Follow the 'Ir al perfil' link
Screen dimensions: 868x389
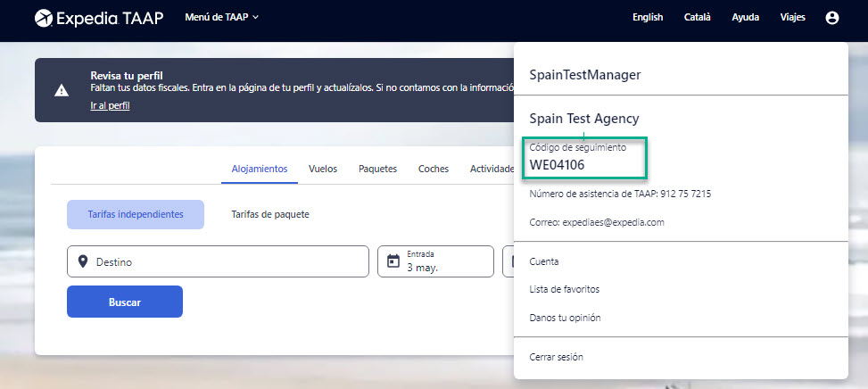point(110,105)
